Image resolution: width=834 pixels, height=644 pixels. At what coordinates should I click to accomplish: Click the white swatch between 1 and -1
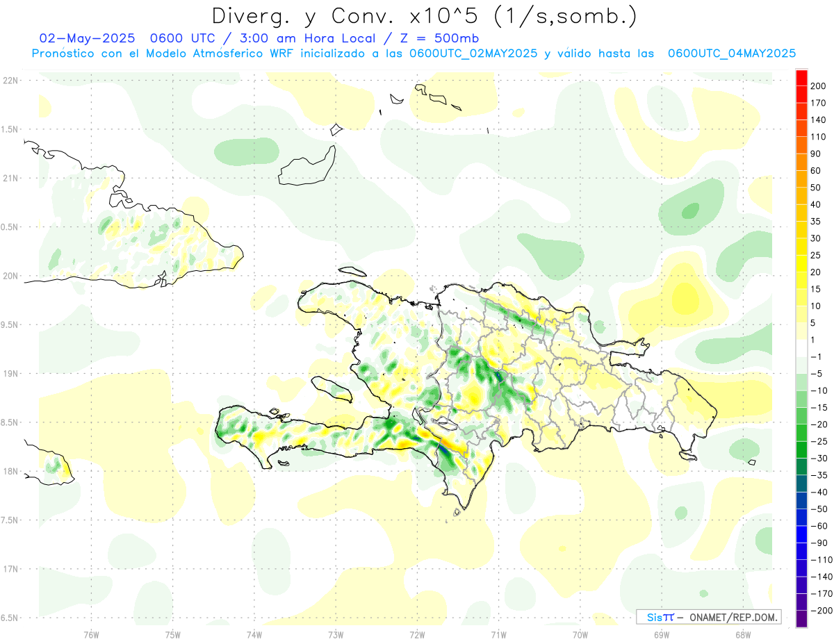tap(801, 349)
